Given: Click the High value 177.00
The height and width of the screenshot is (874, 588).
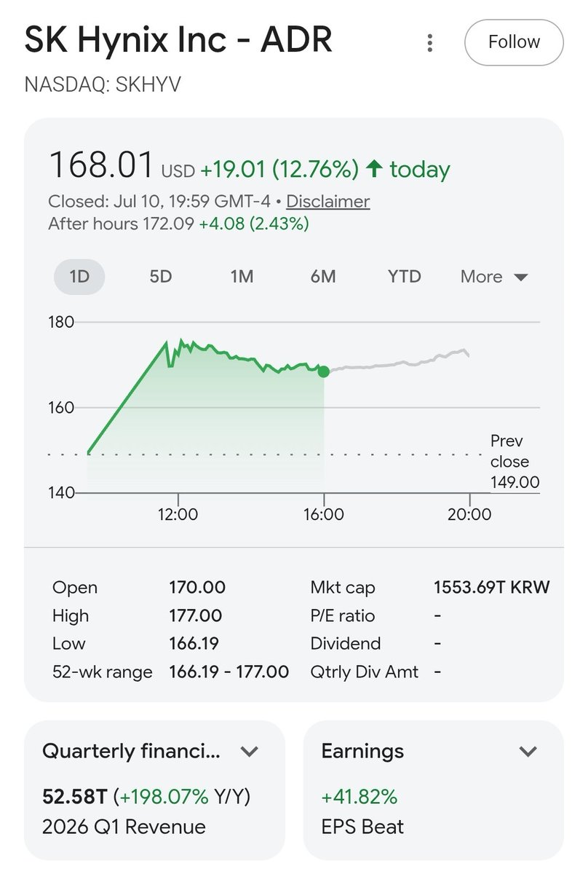Looking at the screenshot, I should 195,615.
